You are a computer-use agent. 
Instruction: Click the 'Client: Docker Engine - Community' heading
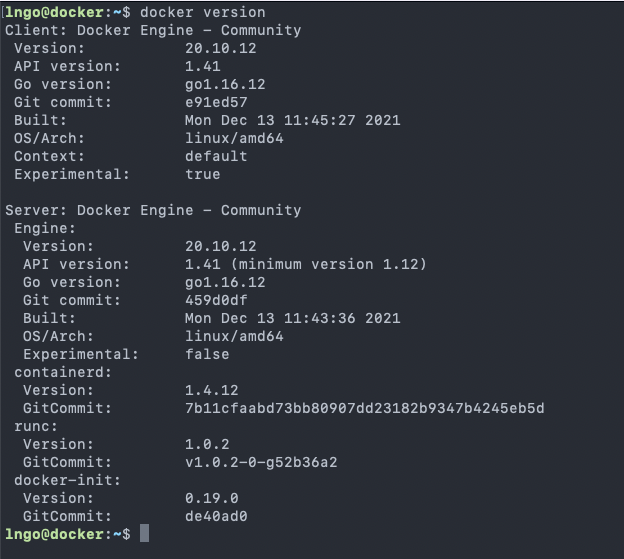[153, 30]
